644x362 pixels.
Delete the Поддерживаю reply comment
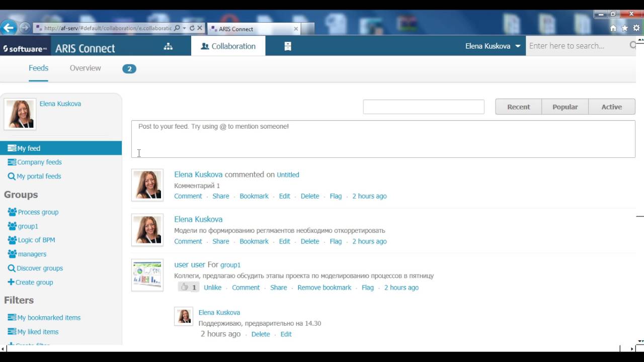(261, 334)
